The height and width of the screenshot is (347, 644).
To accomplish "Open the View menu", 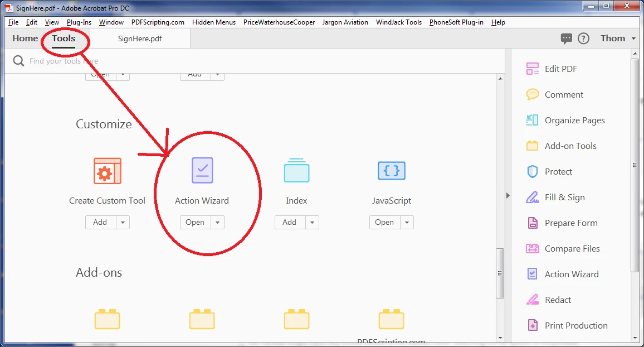I will pos(52,22).
